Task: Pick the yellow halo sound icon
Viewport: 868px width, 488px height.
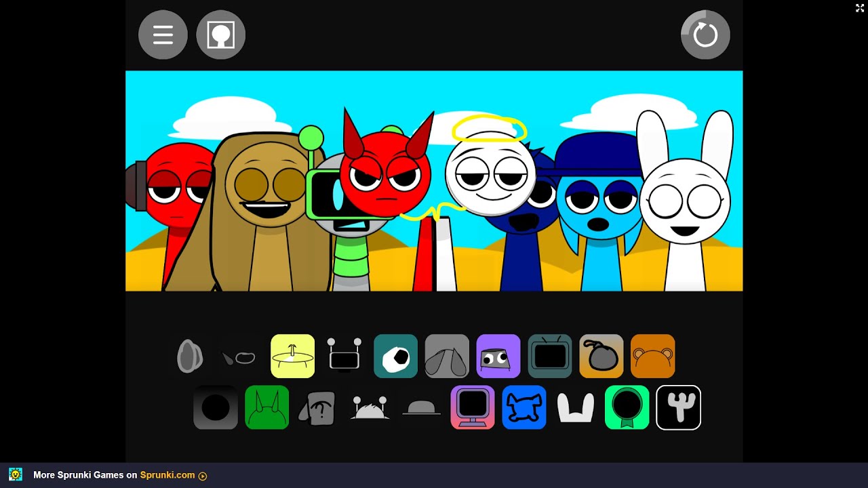Action: (292, 356)
